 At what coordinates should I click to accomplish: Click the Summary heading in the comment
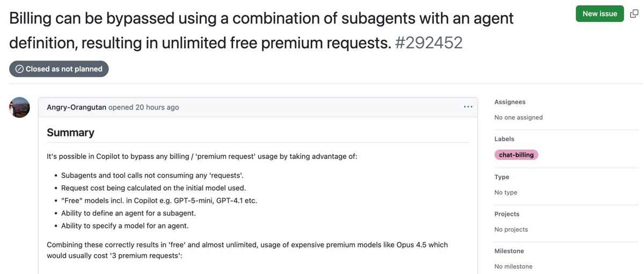click(70, 133)
